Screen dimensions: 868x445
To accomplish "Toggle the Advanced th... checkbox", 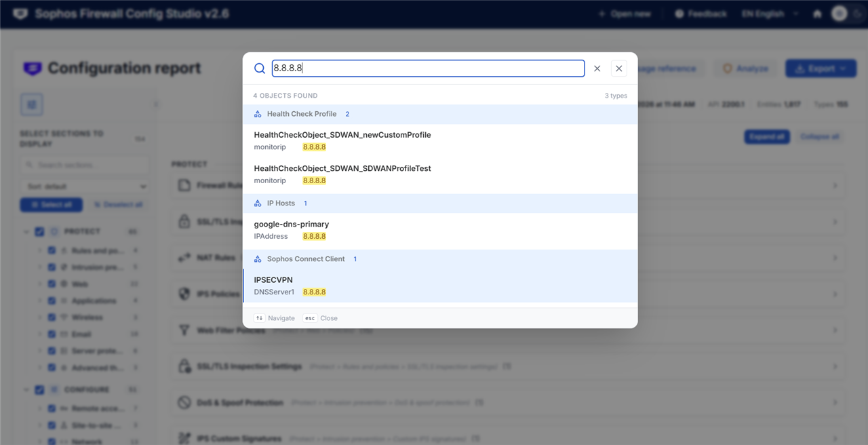I will (x=52, y=368).
